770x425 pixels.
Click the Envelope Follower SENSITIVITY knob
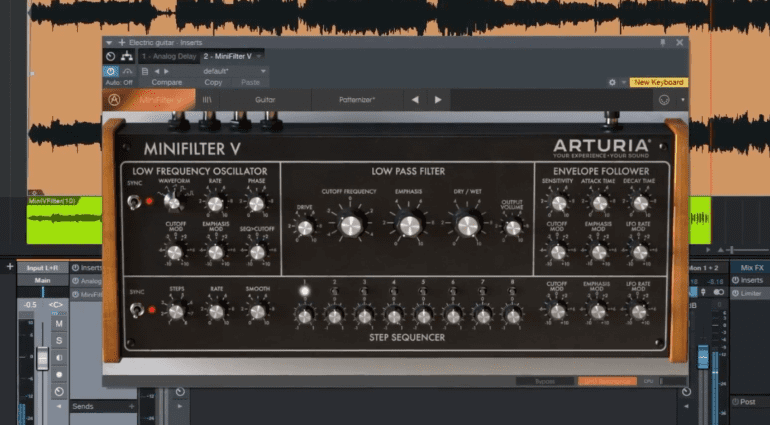pyautogui.click(x=559, y=203)
